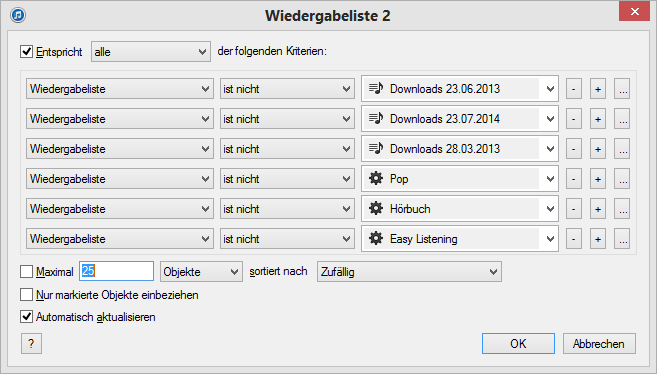The image size is (657, 374).
Task: Click the iTunes icon in title bar
Action: [x=18, y=15]
